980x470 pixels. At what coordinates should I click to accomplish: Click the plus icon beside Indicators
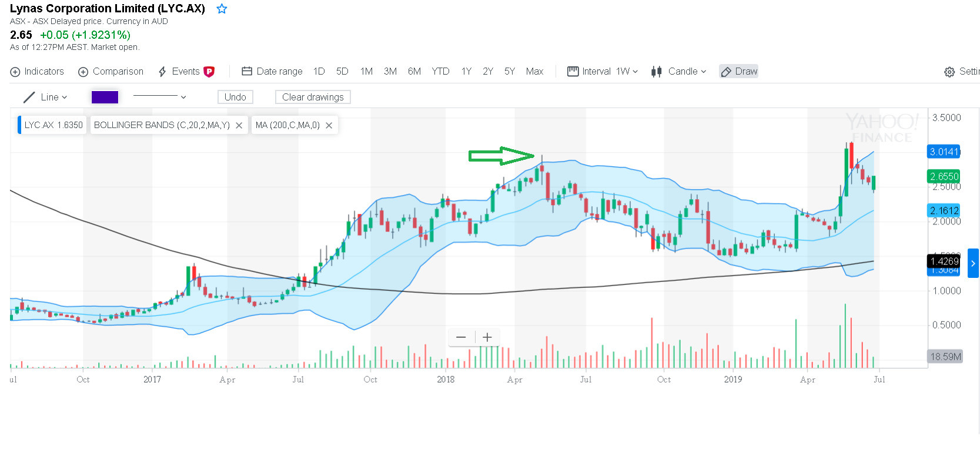click(x=15, y=72)
